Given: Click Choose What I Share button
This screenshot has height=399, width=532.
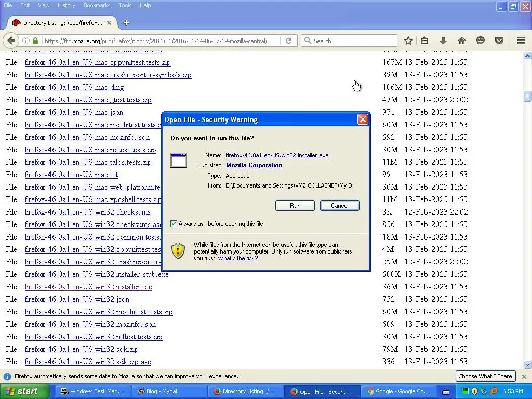Looking at the screenshot, I should (485, 376).
